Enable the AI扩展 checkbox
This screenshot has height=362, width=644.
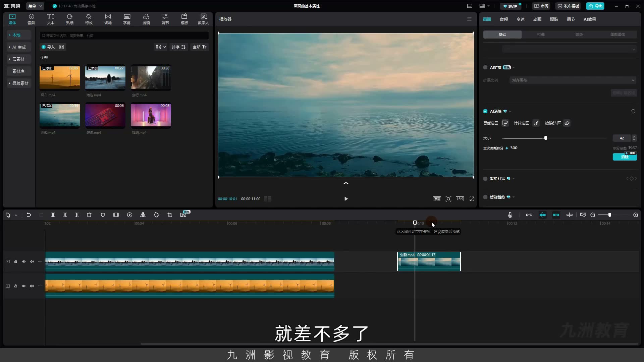point(485,67)
